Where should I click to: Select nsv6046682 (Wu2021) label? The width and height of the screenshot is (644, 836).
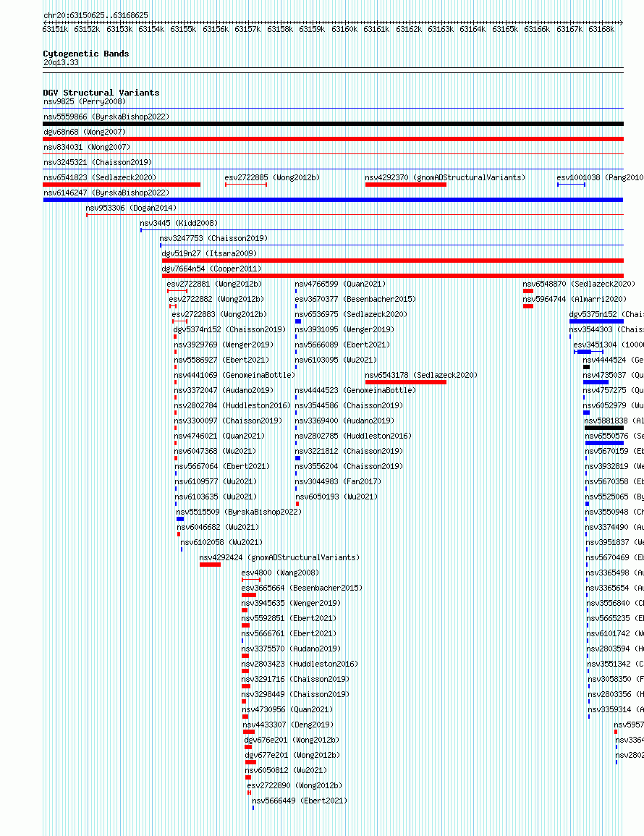[218, 527]
